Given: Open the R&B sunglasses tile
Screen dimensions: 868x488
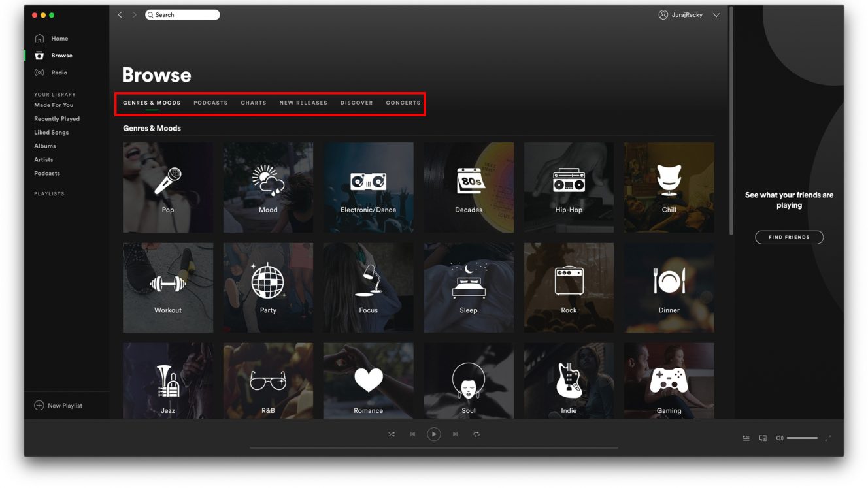Looking at the screenshot, I should (268, 381).
